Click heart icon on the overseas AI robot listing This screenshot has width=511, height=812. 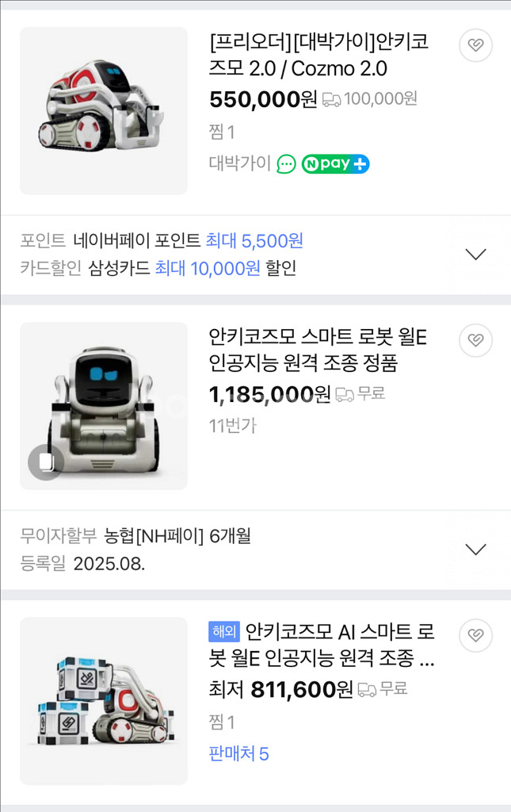pyautogui.click(x=475, y=634)
